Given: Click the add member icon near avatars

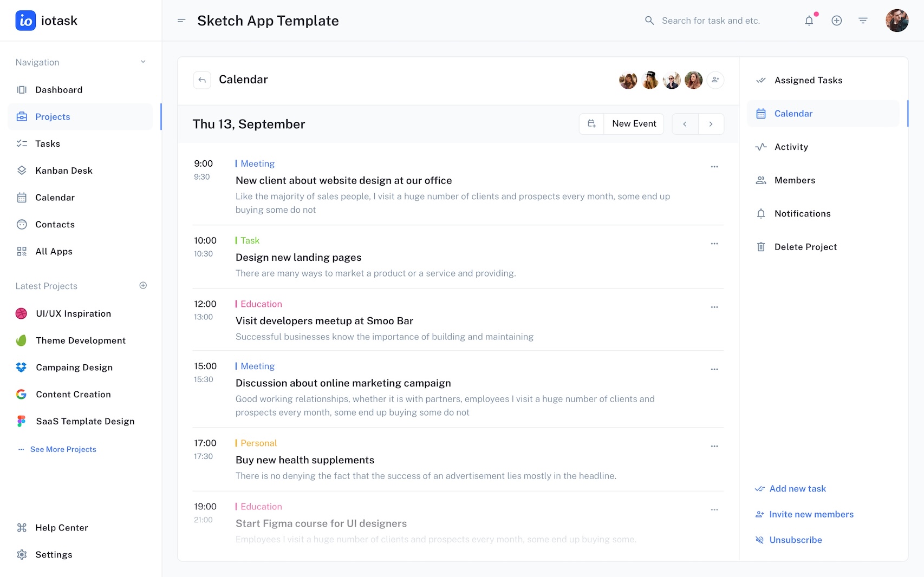Looking at the screenshot, I should pos(715,80).
